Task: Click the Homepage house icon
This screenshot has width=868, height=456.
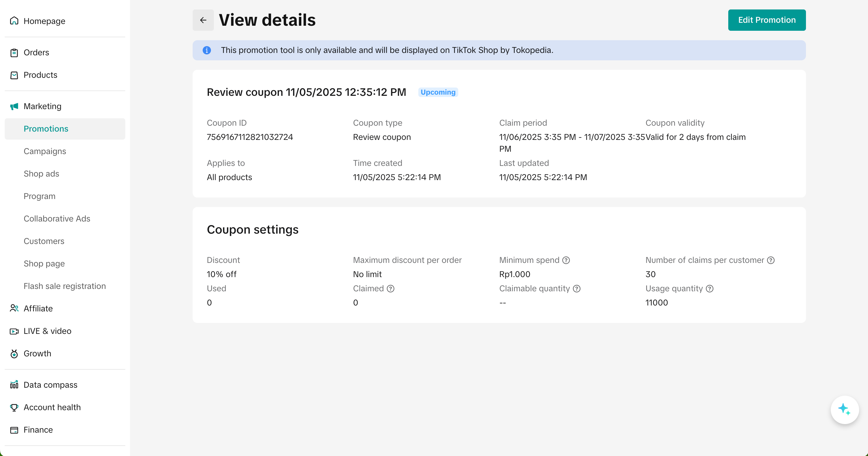Action: (x=14, y=21)
